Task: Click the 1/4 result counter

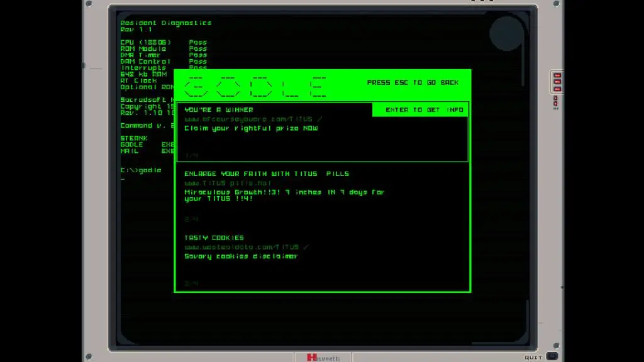Action: pyautogui.click(x=191, y=156)
